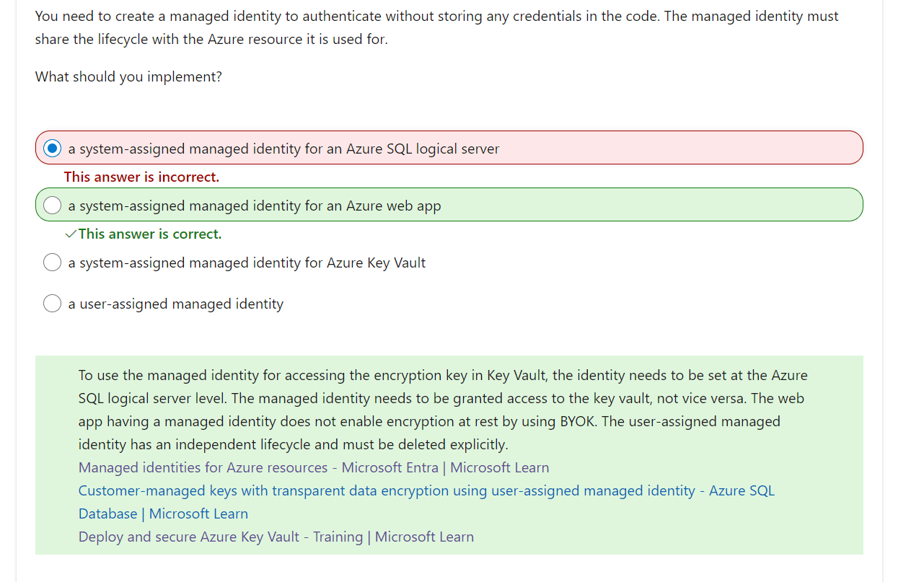Click the 'What should you implement?' question text
Screen dimensions: 924x582
pyautogui.click(x=128, y=76)
